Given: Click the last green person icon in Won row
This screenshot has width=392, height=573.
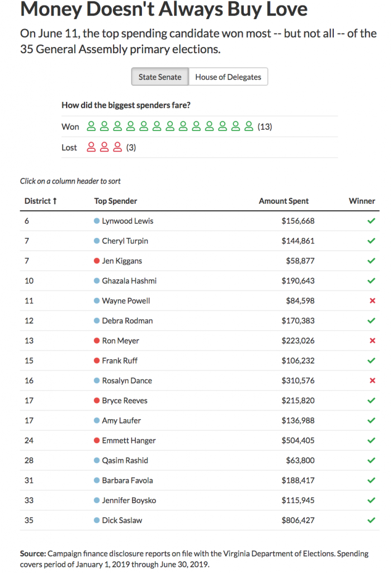Looking at the screenshot, I should click(250, 126).
